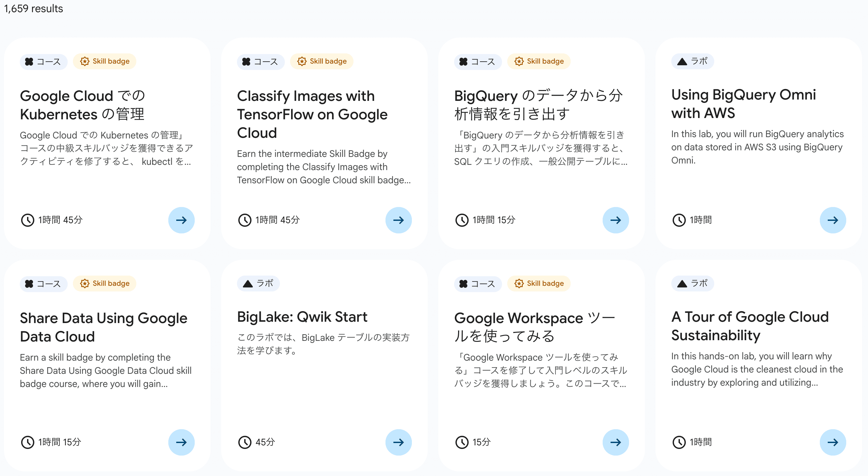Click Skill badge tag on Google Workspace card
This screenshot has width=868, height=476.
tap(539, 283)
